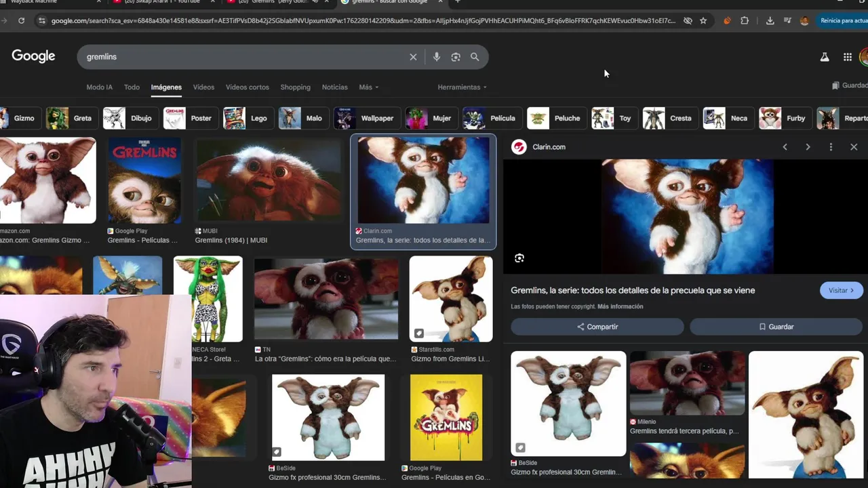Click the magnifier search submit icon
This screenshot has height=488, width=868.
point(475,57)
